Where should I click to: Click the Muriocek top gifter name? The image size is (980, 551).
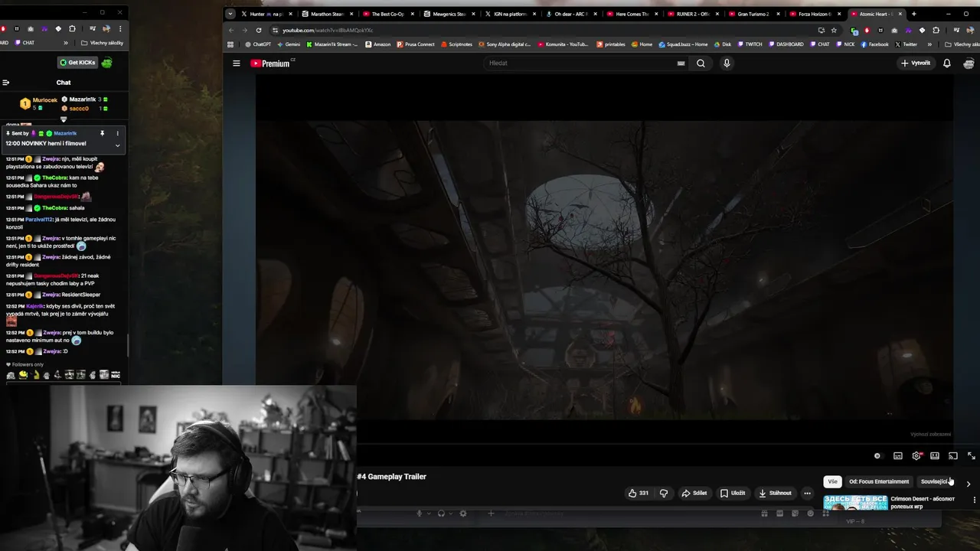(x=45, y=100)
